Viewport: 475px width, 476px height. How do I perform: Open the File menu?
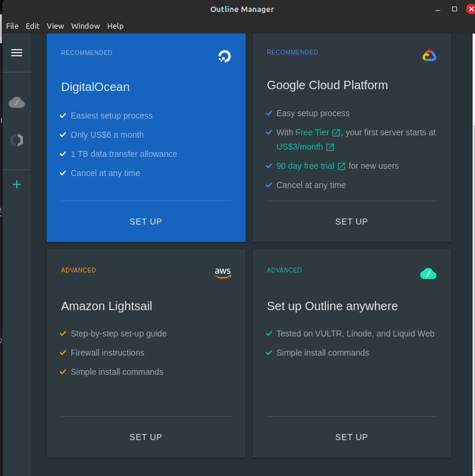pyautogui.click(x=12, y=26)
